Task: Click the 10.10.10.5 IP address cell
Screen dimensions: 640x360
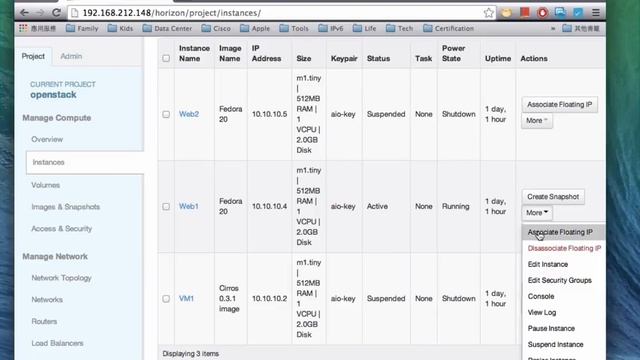Action: tap(269, 114)
